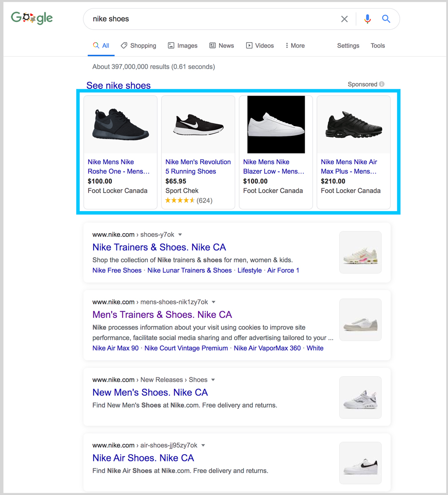The image size is (448, 495).
Task: Expand the arrow beside 'New Releases › Shoes'
Action: pyautogui.click(x=213, y=380)
